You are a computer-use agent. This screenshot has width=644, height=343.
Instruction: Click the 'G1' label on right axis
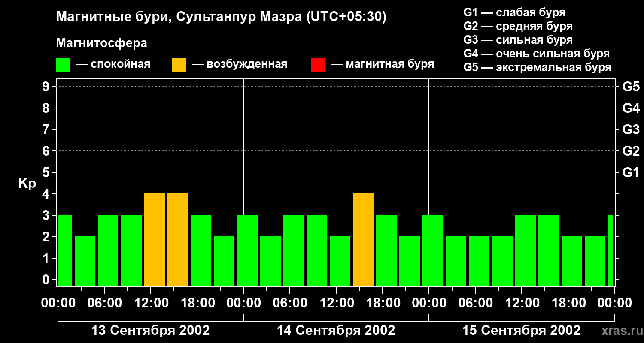click(x=631, y=172)
